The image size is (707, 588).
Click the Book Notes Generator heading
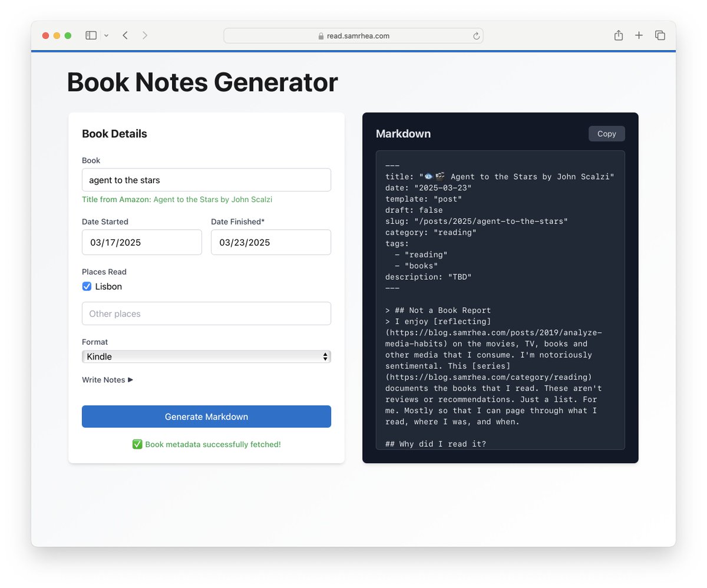coord(203,82)
